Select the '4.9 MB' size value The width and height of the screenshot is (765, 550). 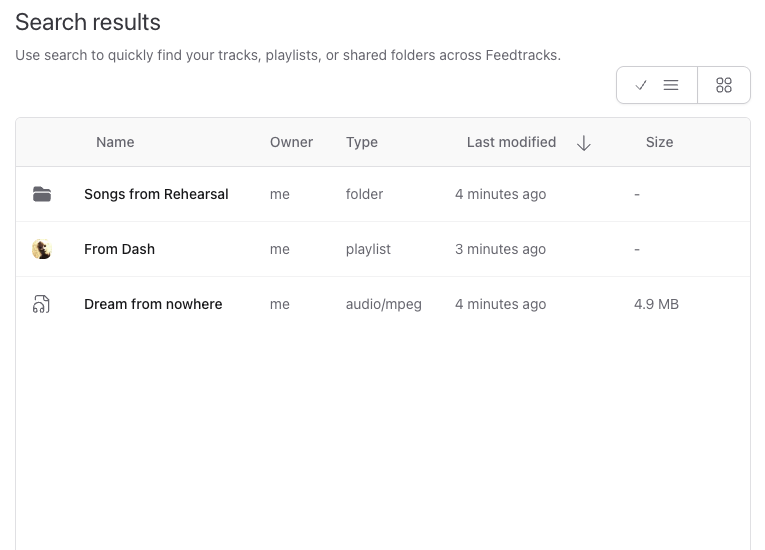pyautogui.click(x=656, y=304)
